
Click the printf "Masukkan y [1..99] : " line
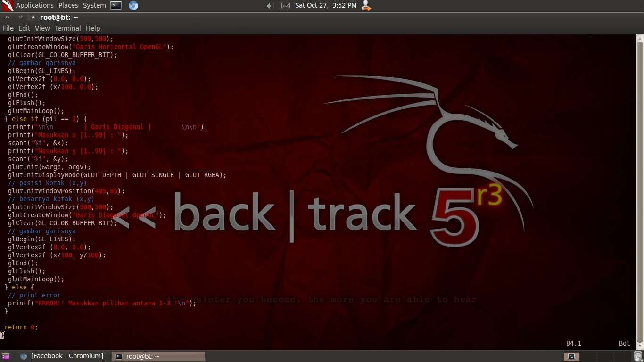point(68,151)
